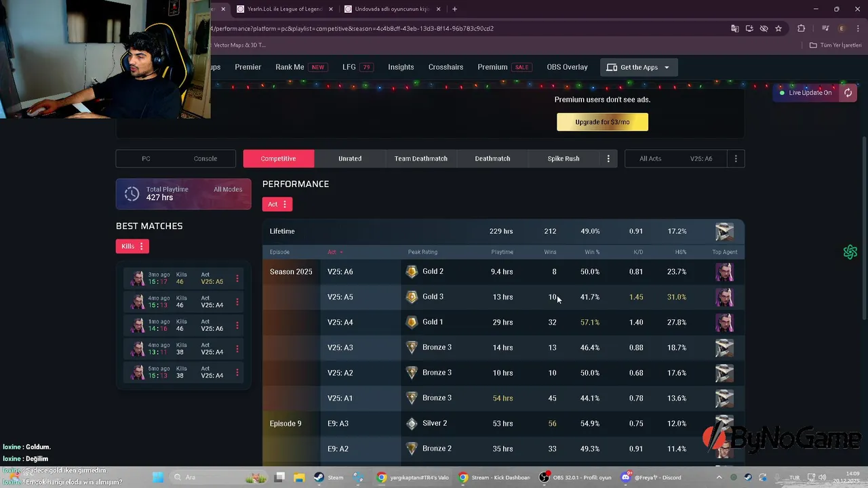Select All Acts season filter

(x=650, y=159)
